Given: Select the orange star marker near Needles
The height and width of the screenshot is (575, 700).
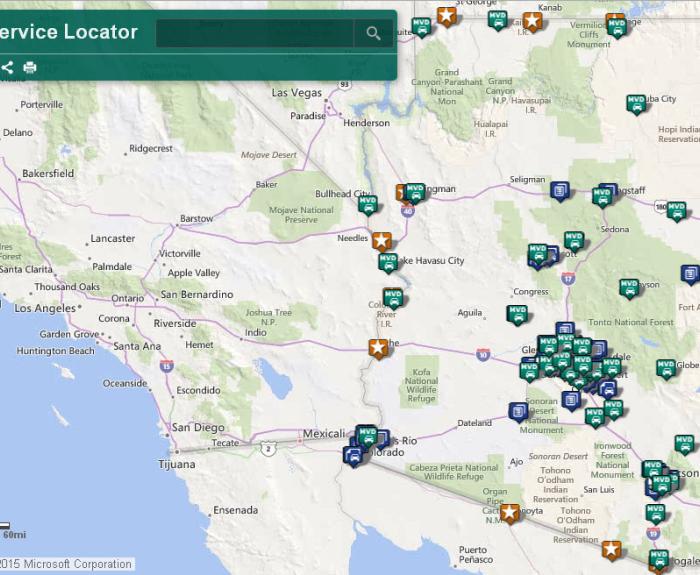Looking at the screenshot, I should click(381, 240).
